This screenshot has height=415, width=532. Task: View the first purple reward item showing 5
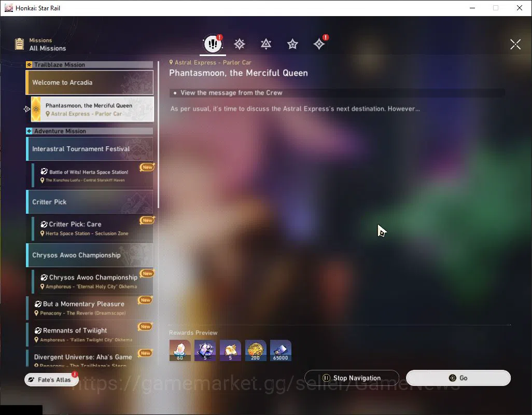pos(205,351)
